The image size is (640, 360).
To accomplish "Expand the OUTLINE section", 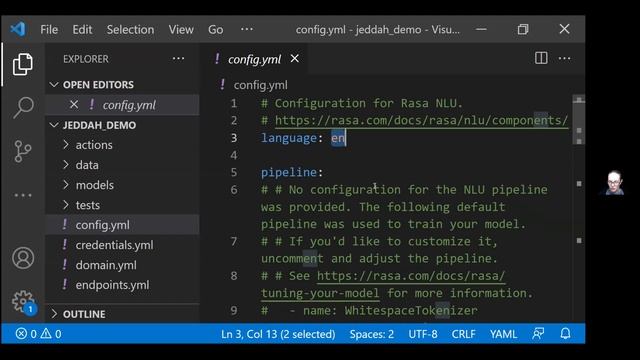I will pos(84,314).
